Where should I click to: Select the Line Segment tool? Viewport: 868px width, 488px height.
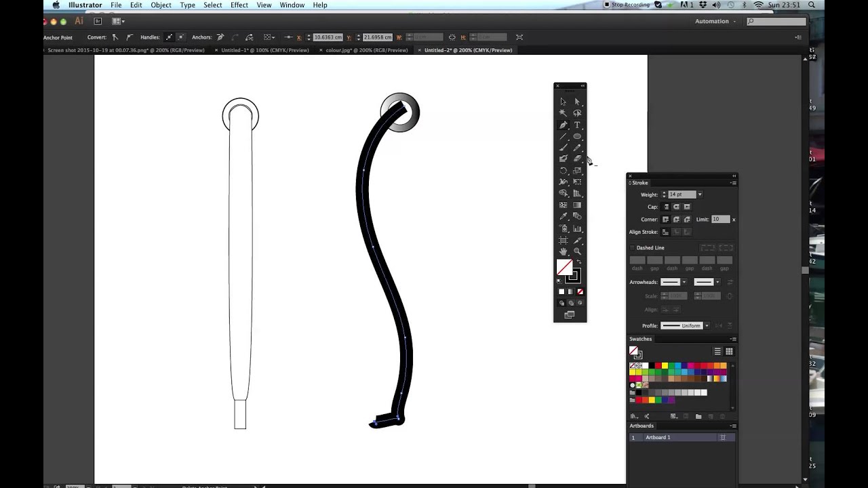(x=563, y=136)
